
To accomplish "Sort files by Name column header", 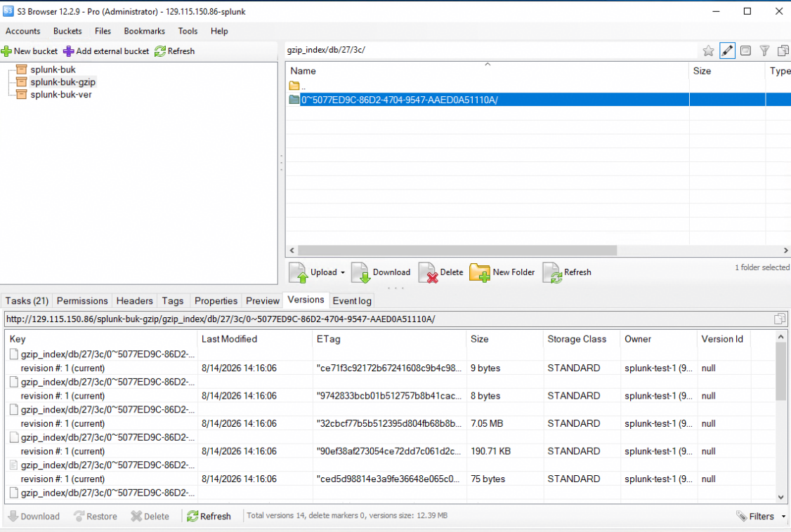I will pyautogui.click(x=487, y=71).
